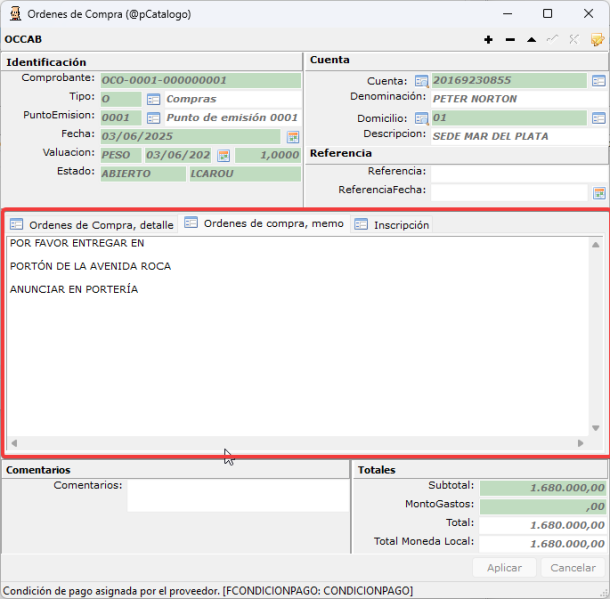Click the memo horizontal scrollbar right arrow

580,443
